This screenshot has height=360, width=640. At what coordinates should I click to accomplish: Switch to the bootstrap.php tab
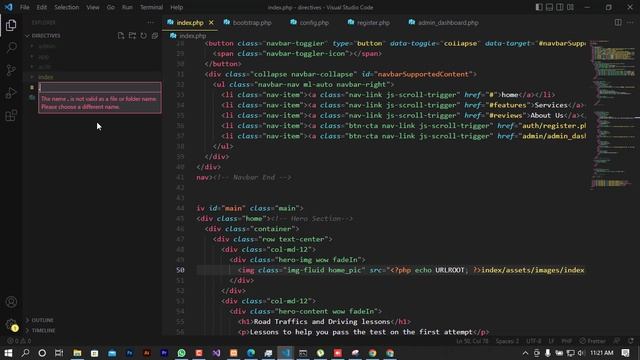tap(247, 23)
